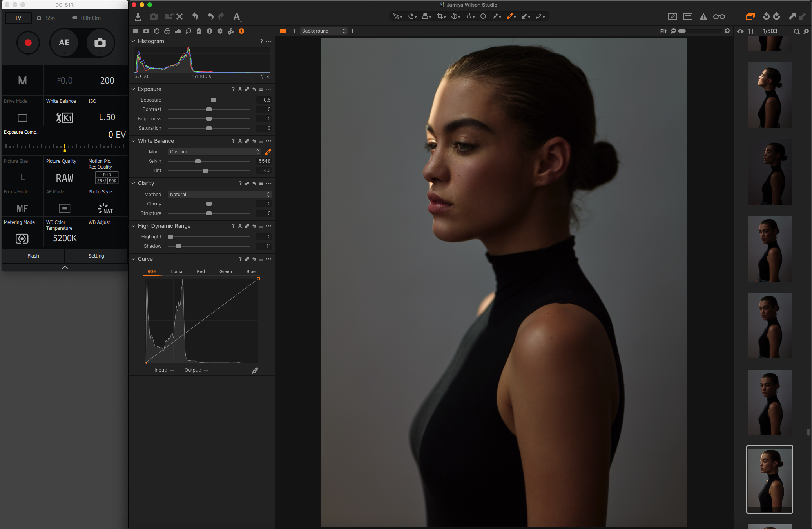This screenshot has width=812, height=529.
Task: Select the Spot removal circle tool
Action: pyautogui.click(x=483, y=16)
